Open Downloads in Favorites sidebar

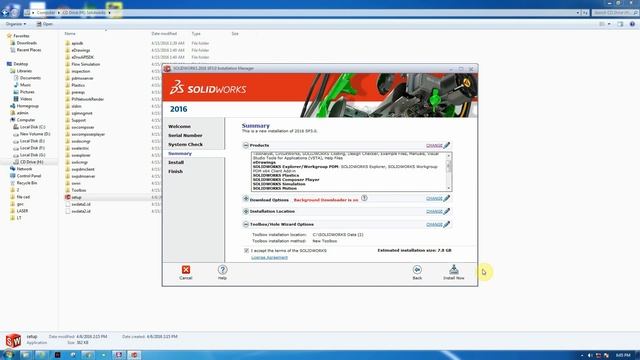[x=27, y=43]
